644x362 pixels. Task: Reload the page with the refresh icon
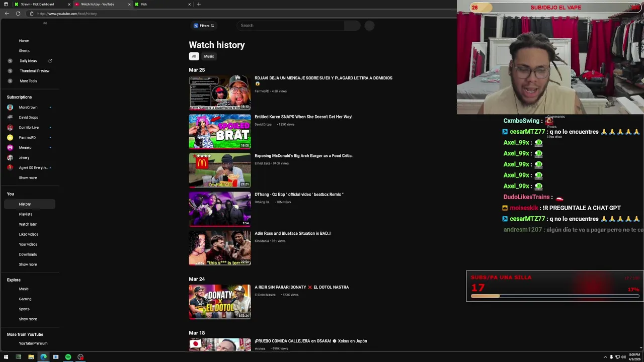pyautogui.click(x=18, y=14)
